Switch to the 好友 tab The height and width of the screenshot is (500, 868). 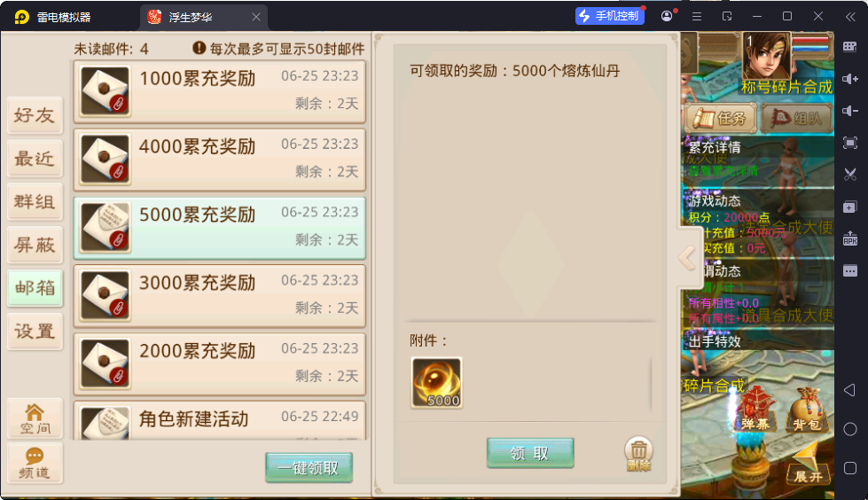click(x=35, y=115)
